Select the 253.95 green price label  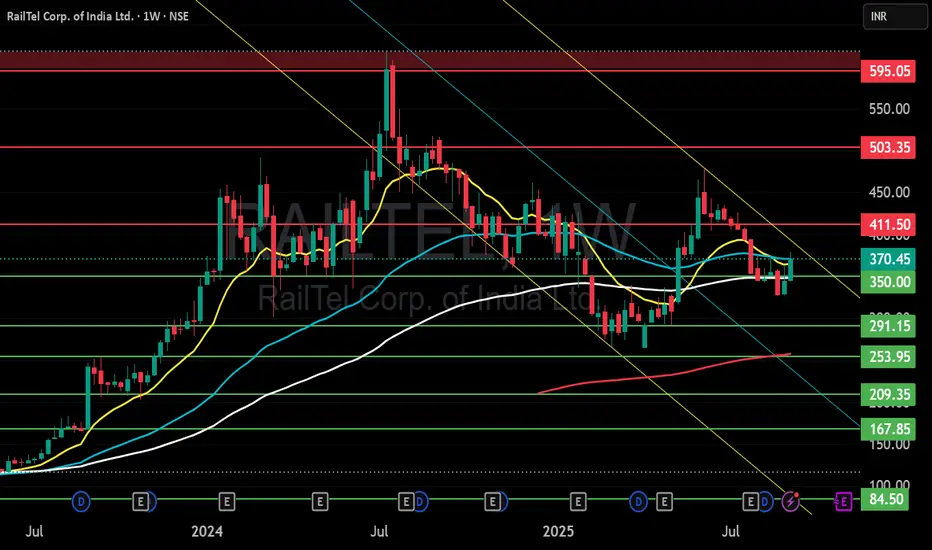coord(888,357)
